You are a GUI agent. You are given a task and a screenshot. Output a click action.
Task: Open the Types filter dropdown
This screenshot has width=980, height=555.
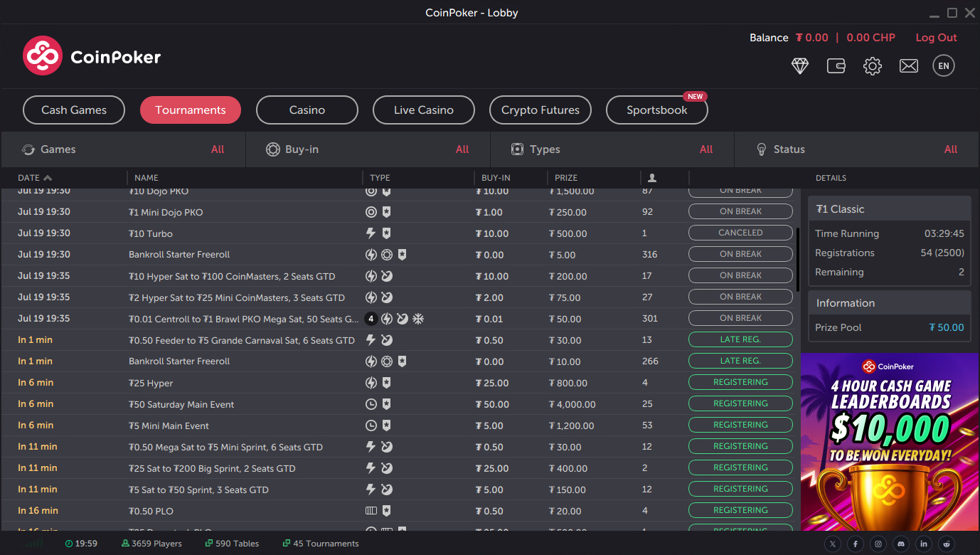pos(612,149)
